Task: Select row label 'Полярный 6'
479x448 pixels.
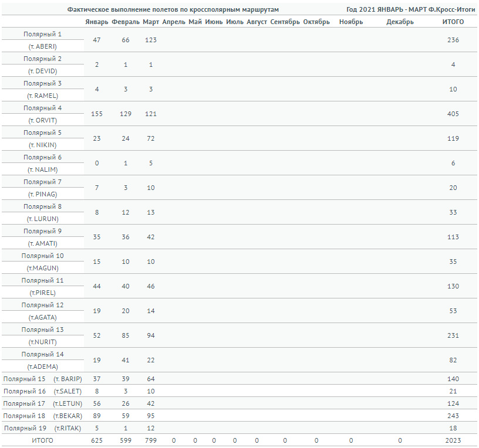Action: pos(42,158)
